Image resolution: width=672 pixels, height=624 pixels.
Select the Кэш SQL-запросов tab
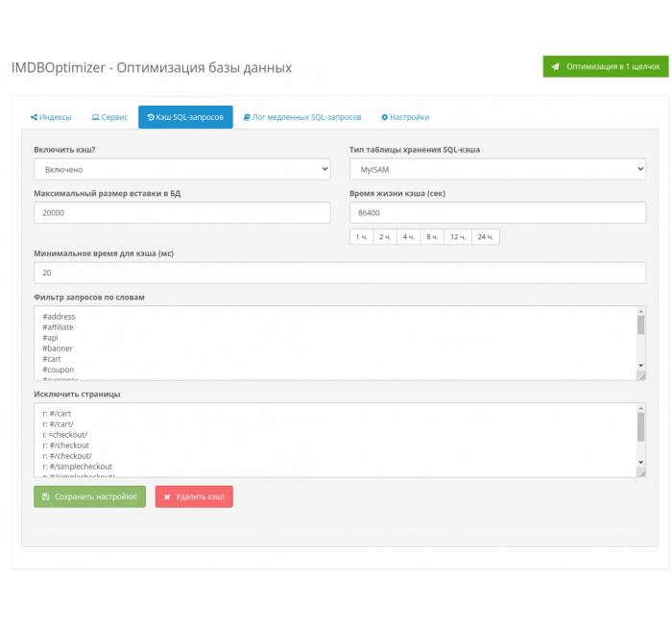pos(185,117)
